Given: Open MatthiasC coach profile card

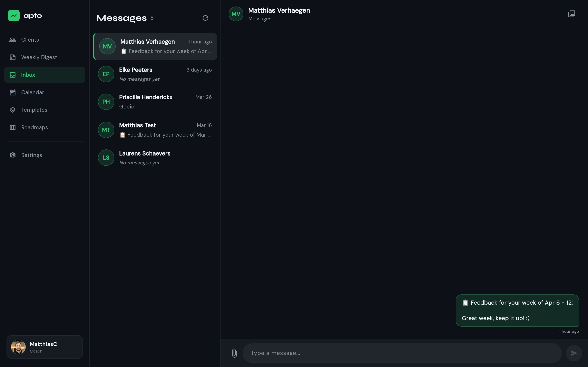Looking at the screenshot, I should [45, 347].
